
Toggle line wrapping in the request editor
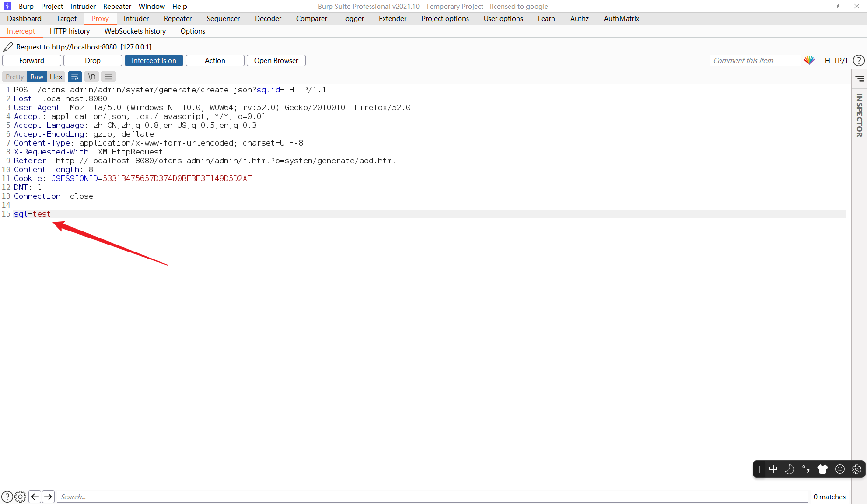(75, 77)
